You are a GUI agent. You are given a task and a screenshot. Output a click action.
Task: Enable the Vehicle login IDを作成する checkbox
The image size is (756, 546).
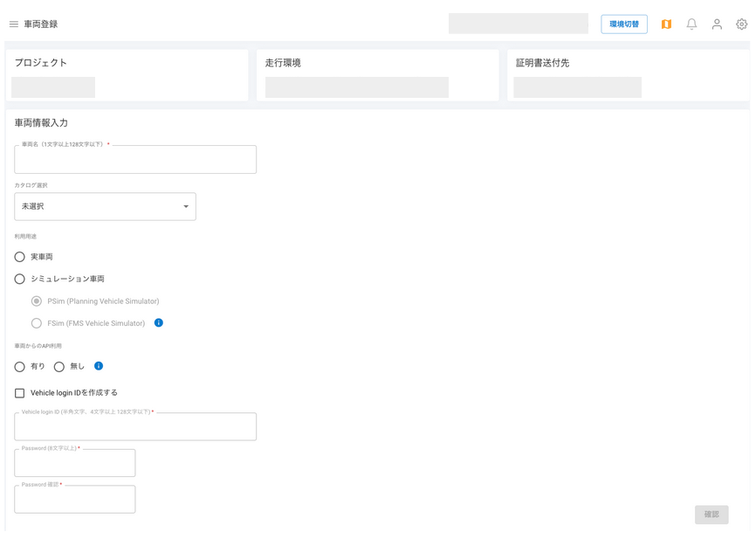(x=19, y=392)
